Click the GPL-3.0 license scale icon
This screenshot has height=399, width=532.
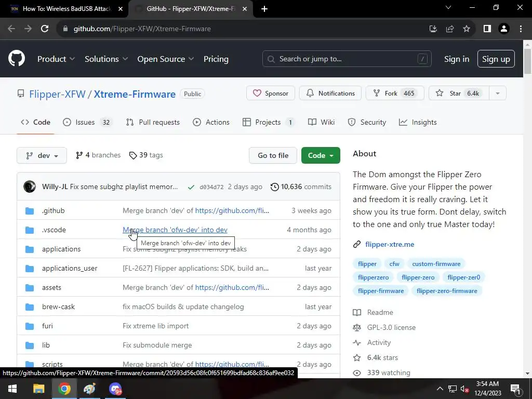(x=357, y=327)
